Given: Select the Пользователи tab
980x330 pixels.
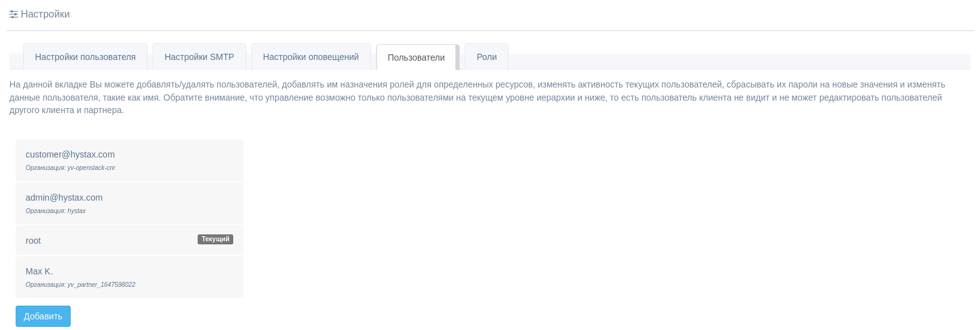Looking at the screenshot, I should [416, 57].
